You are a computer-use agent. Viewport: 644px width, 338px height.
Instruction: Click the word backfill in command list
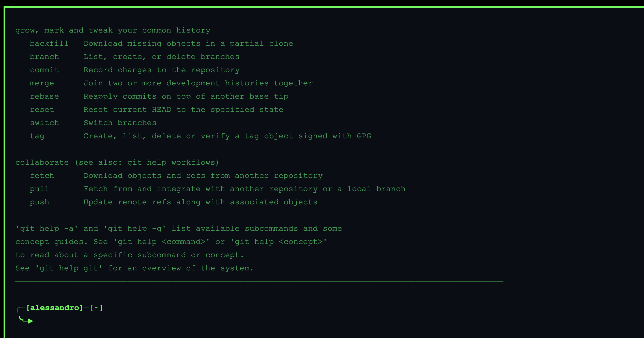pyautogui.click(x=49, y=43)
